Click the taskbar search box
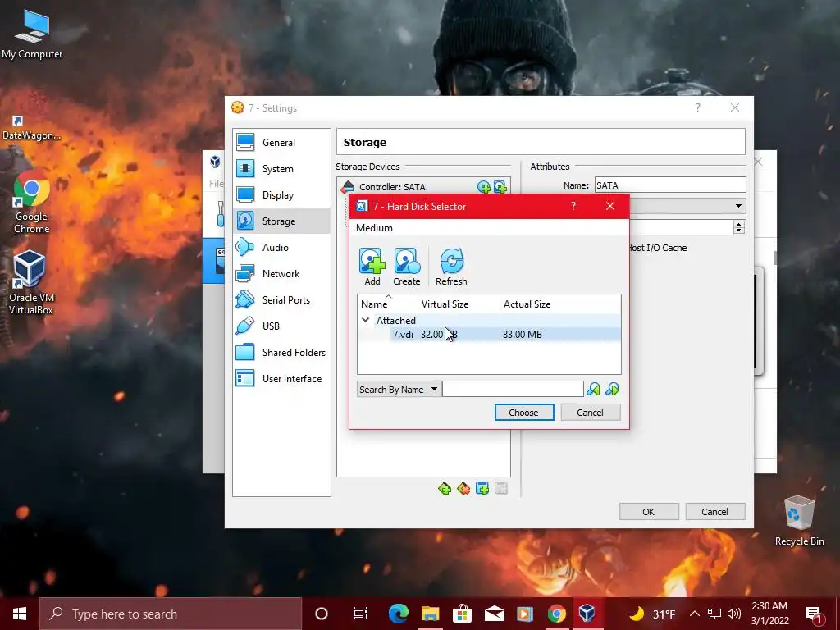840x630 pixels. pos(171,614)
